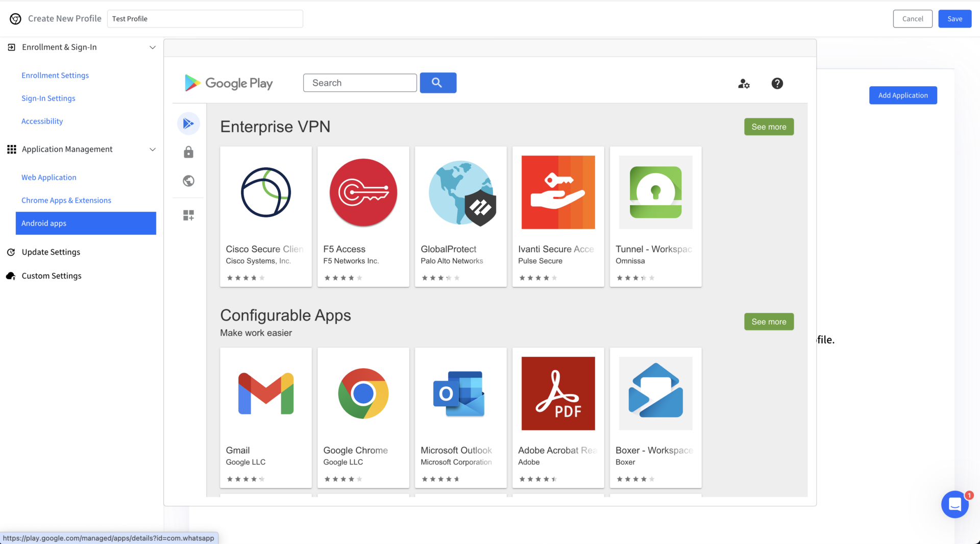This screenshot has height=544, width=980.
Task: Click inside the Search apps field
Action: [360, 83]
